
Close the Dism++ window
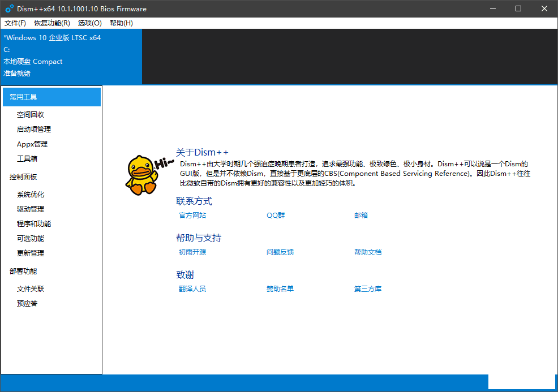point(544,8)
